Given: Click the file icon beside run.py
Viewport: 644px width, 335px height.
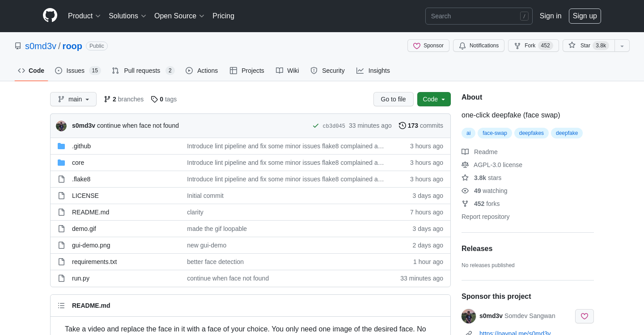Looking at the screenshot, I should pos(61,278).
